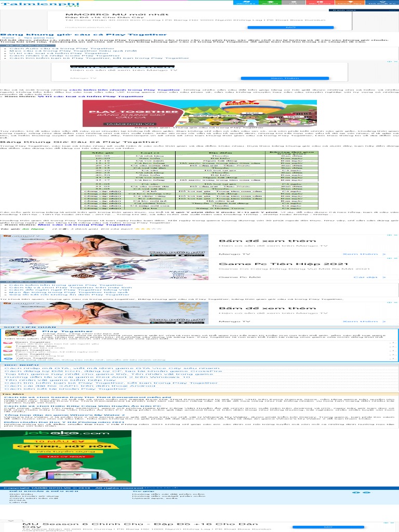399x532 pixels.
Task: Open link Cách đăng ký Đột Kích CrossFire
Action: [x=113, y=371]
